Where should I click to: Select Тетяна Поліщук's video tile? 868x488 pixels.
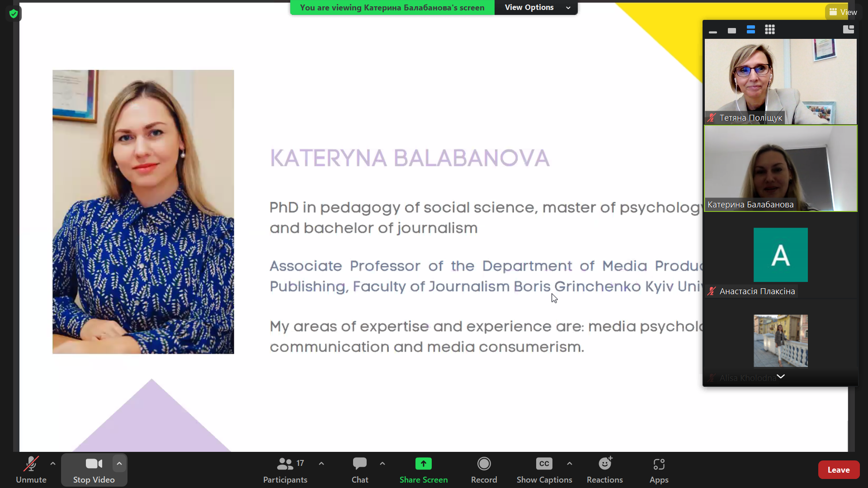780,81
